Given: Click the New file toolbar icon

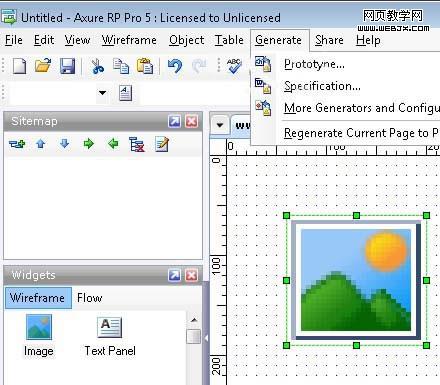Looking at the screenshot, I should click(x=20, y=65).
